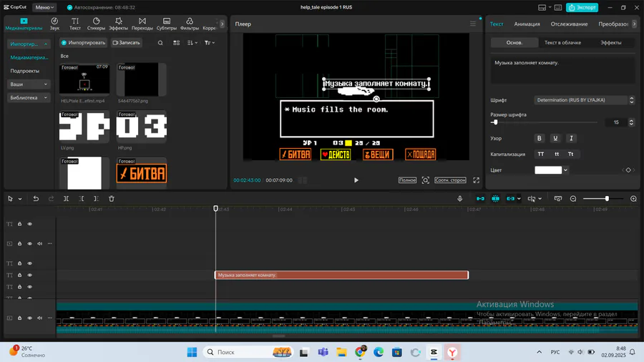Toggle clip linkage on the timeline

(x=510, y=199)
